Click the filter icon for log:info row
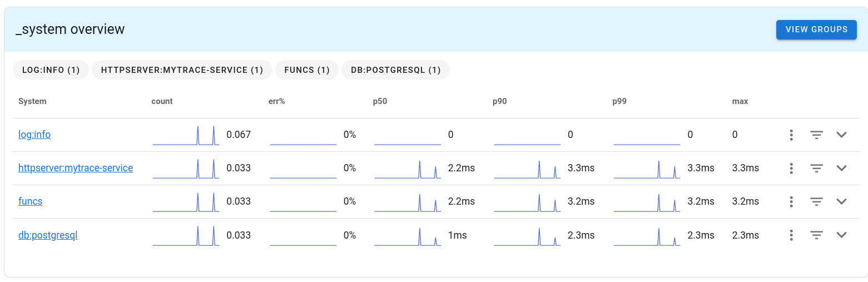Image resolution: width=868 pixels, height=282 pixels. click(x=816, y=135)
